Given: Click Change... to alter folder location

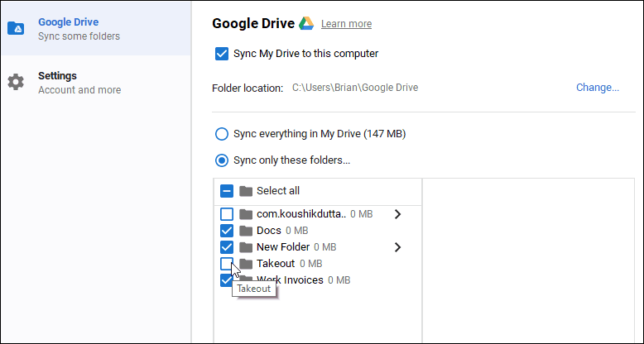Looking at the screenshot, I should pos(598,88).
